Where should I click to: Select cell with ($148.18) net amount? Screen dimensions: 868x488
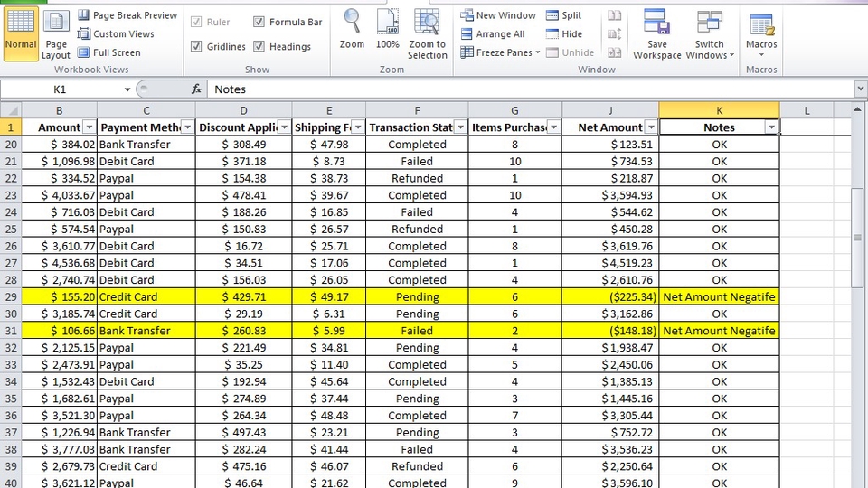(x=610, y=331)
